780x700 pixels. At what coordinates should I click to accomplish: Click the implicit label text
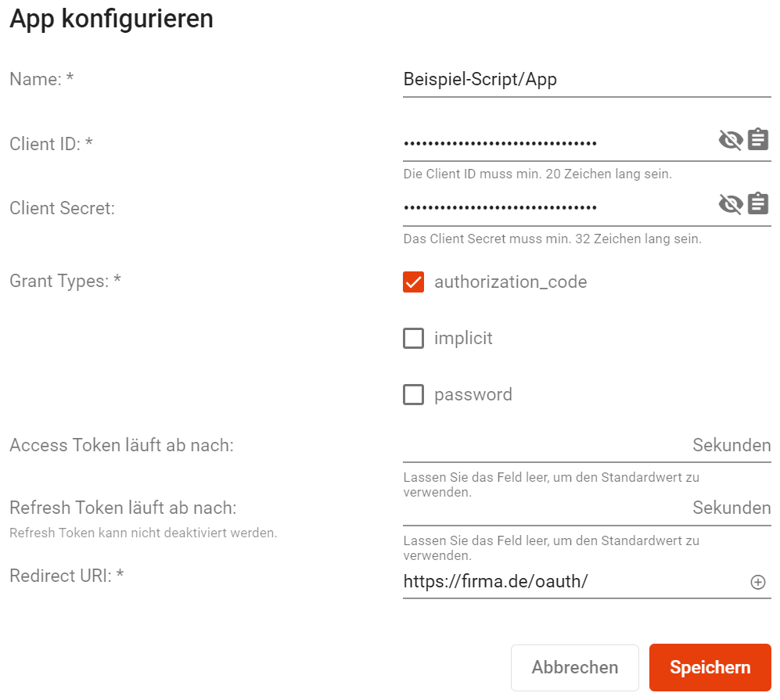(463, 338)
